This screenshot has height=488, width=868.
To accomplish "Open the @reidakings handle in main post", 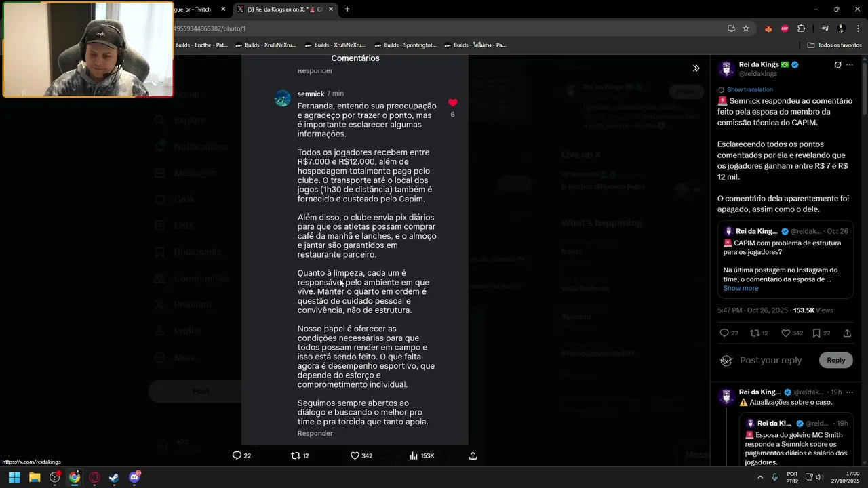I will [x=757, y=73].
